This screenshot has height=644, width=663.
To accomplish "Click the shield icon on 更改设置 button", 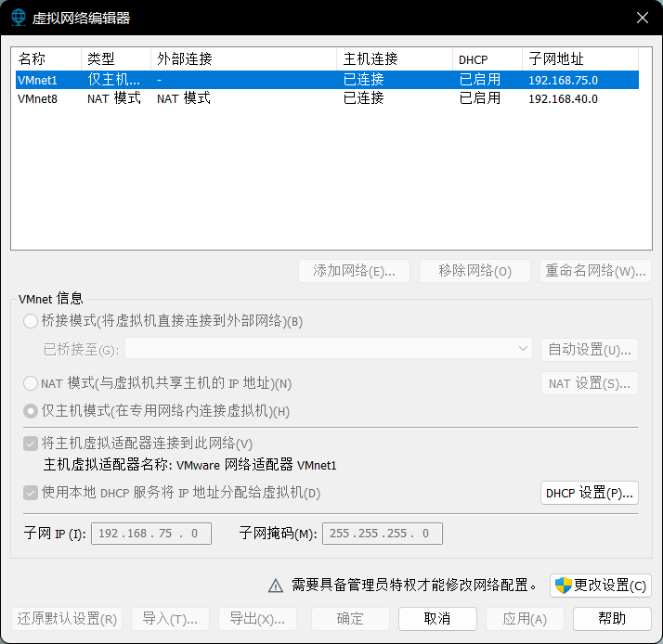I will click(564, 586).
